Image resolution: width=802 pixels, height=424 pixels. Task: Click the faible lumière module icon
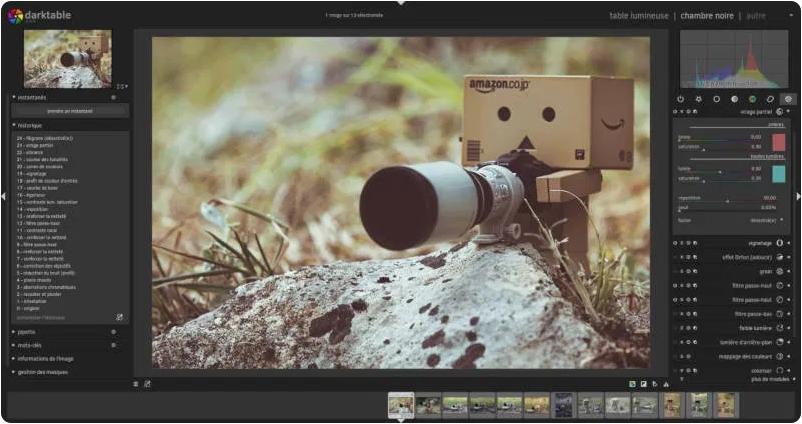coord(779,328)
